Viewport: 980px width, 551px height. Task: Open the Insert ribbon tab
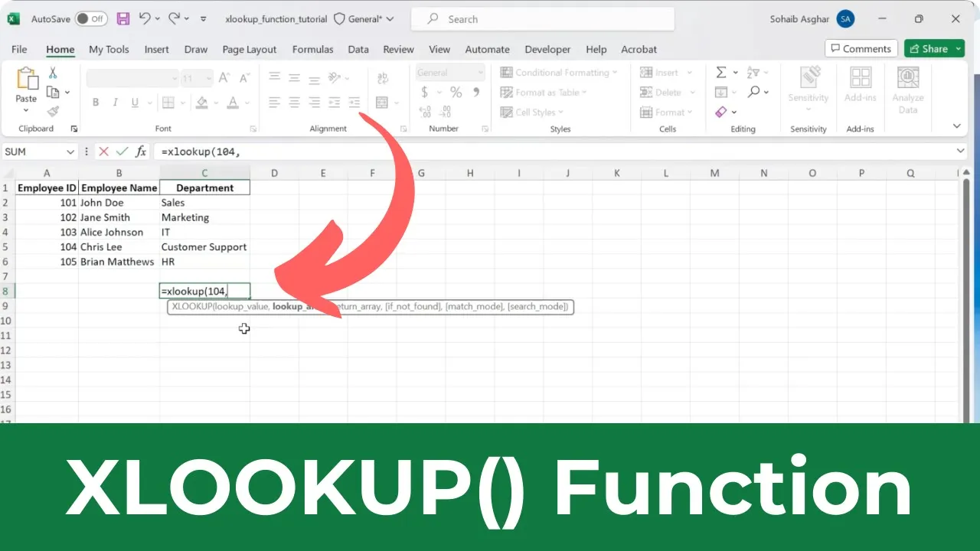pos(157,49)
